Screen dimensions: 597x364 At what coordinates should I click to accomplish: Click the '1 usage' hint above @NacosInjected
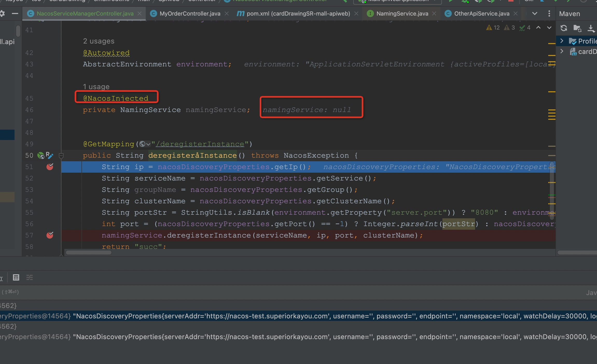coord(96,87)
